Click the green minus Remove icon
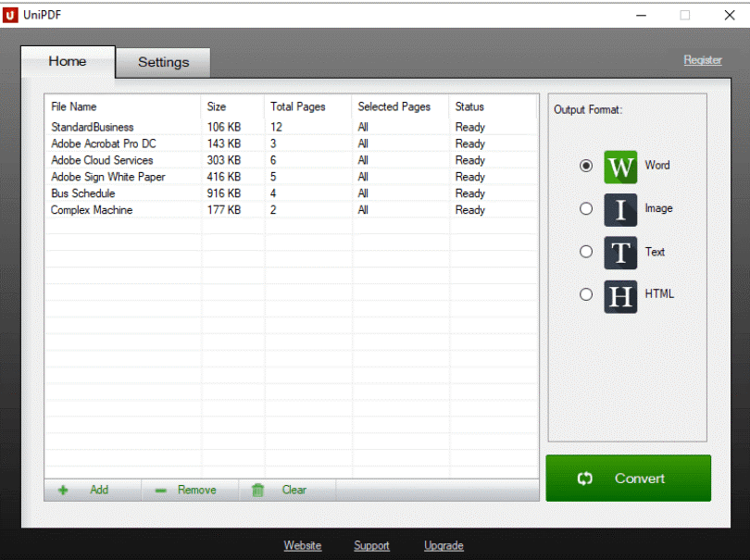 [x=161, y=491]
